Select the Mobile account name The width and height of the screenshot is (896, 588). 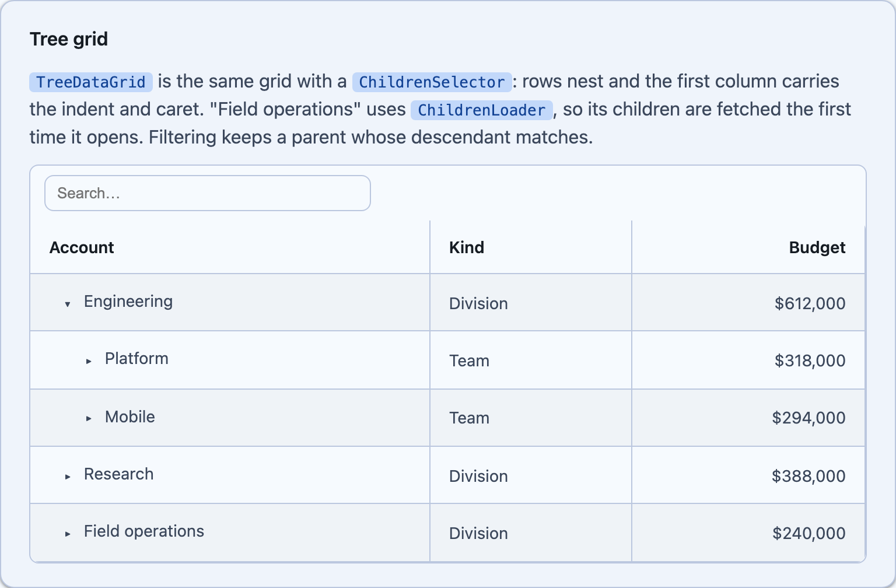[x=130, y=417]
